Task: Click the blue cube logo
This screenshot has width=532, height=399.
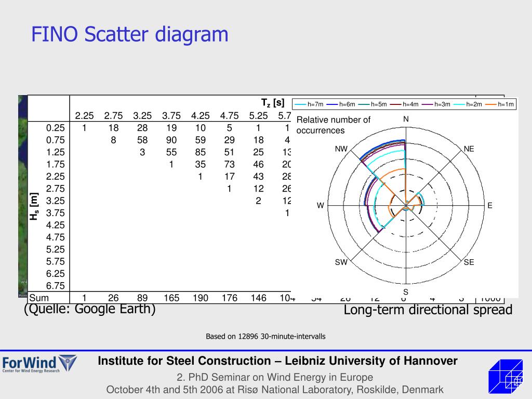Action: tap(506, 377)
